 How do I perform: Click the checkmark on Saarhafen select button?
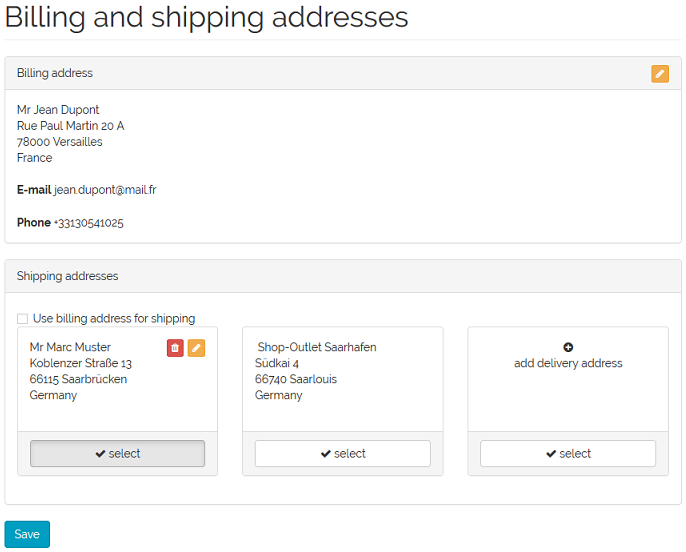coord(326,454)
